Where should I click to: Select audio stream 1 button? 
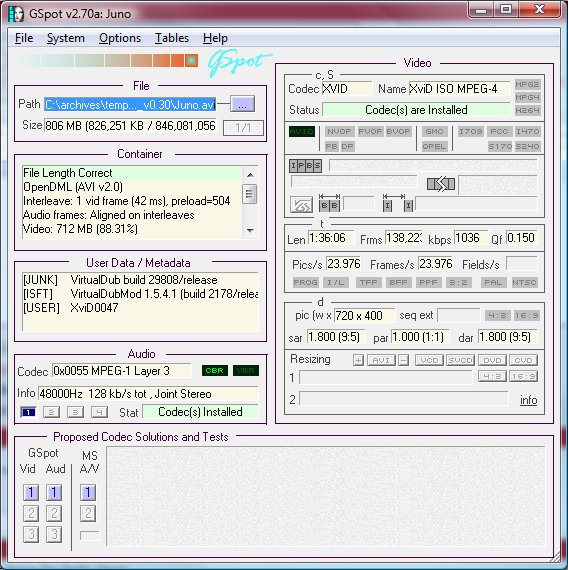pos(28,412)
